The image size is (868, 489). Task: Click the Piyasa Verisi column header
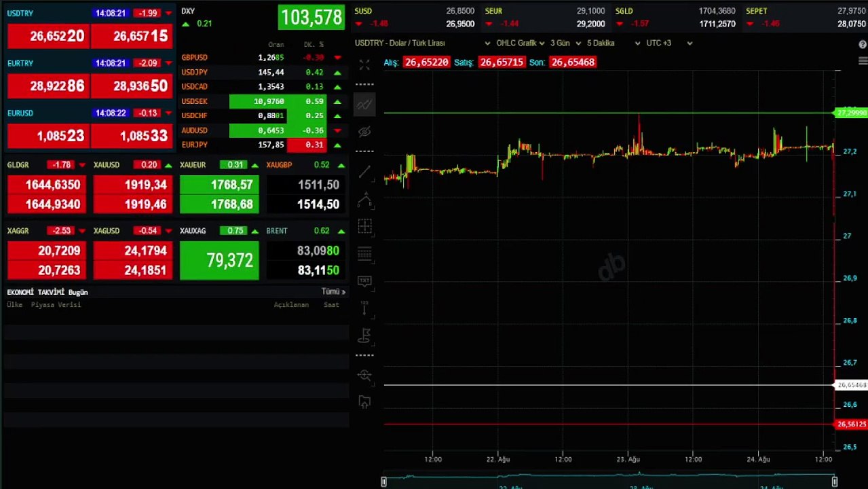(56, 305)
